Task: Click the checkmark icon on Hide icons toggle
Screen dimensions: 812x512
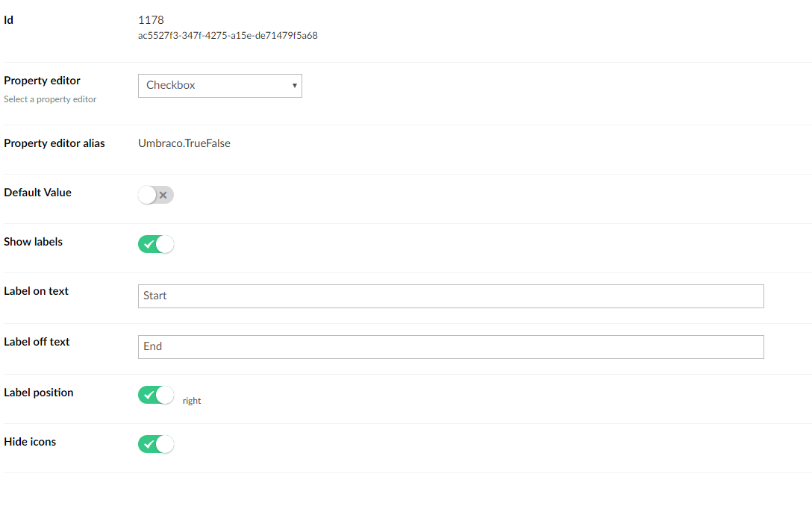Action: point(150,443)
